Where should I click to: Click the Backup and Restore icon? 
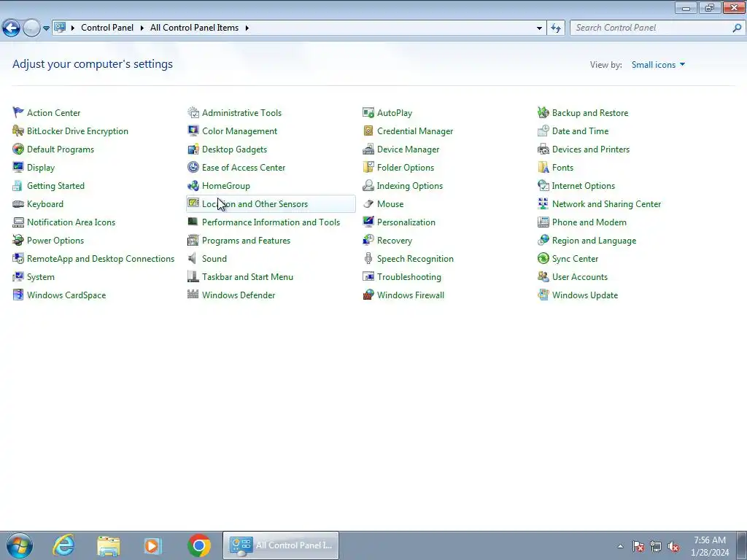point(543,112)
